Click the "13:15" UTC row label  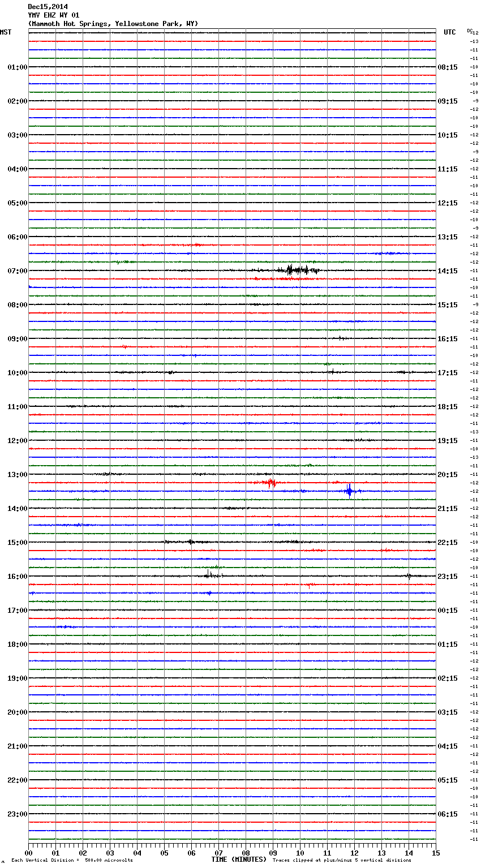448,237
